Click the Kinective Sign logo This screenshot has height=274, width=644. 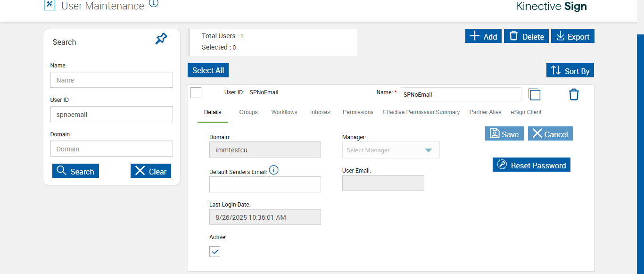coord(551,6)
